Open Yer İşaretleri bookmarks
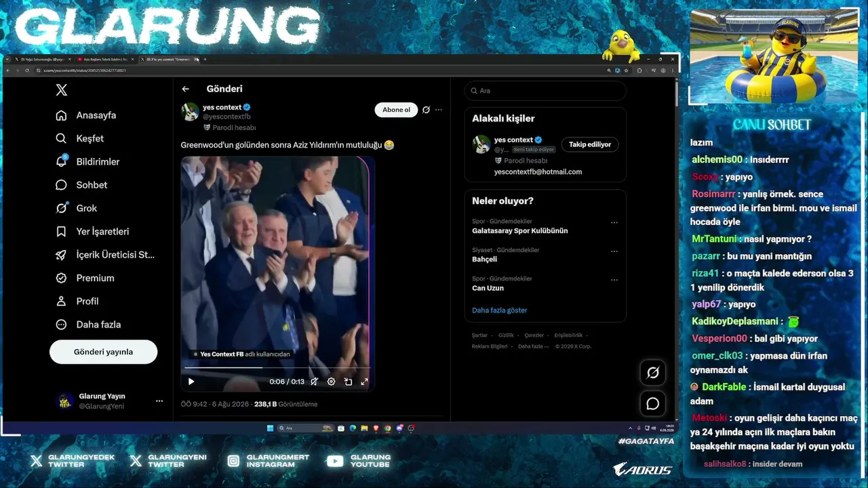The image size is (868, 488). [x=92, y=231]
